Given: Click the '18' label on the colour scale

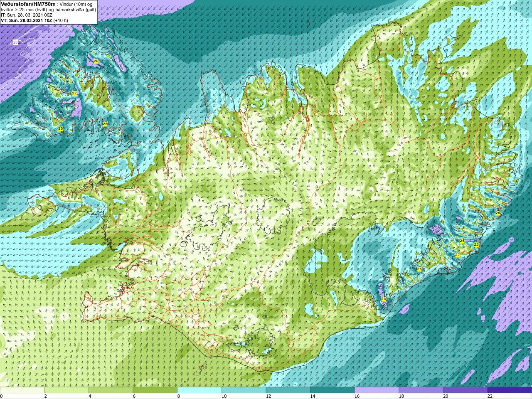Looking at the screenshot, I should pyautogui.click(x=401, y=396).
